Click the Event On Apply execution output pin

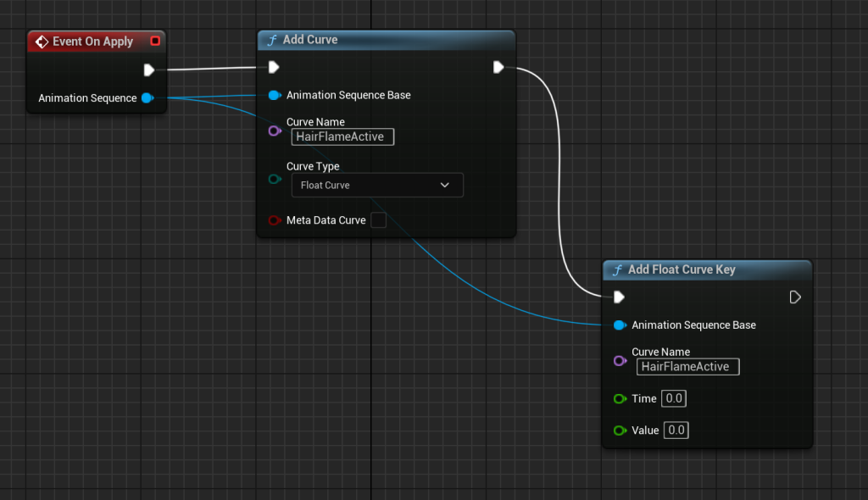[148, 69]
